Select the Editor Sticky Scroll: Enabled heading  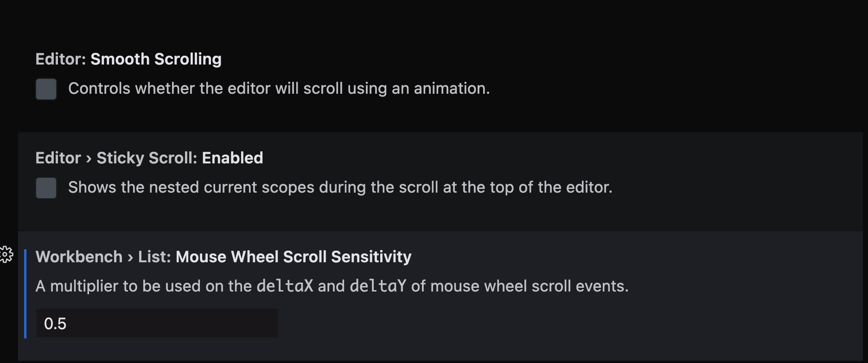pos(149,158)
